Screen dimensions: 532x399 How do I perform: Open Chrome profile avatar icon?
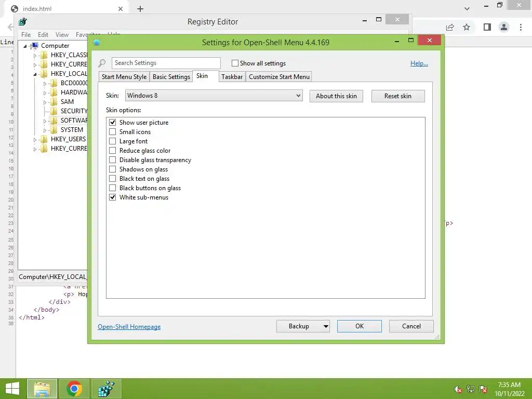coord(504,27)
